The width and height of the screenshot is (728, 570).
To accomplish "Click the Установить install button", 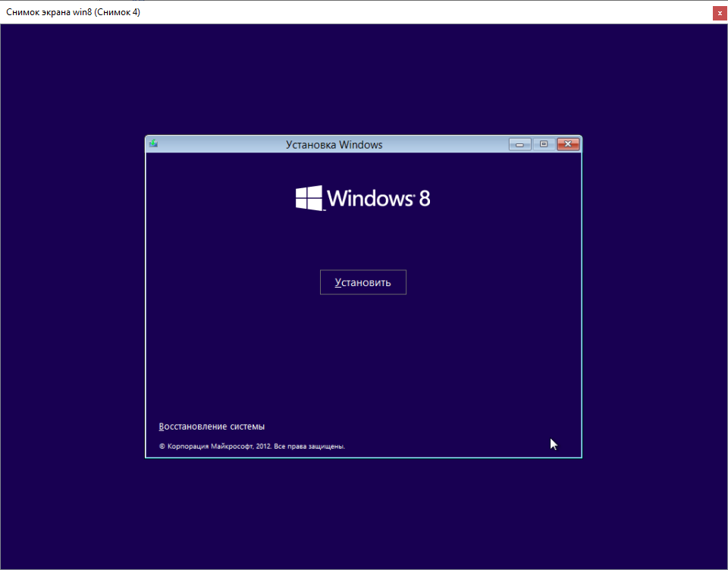I will point(363,282).
